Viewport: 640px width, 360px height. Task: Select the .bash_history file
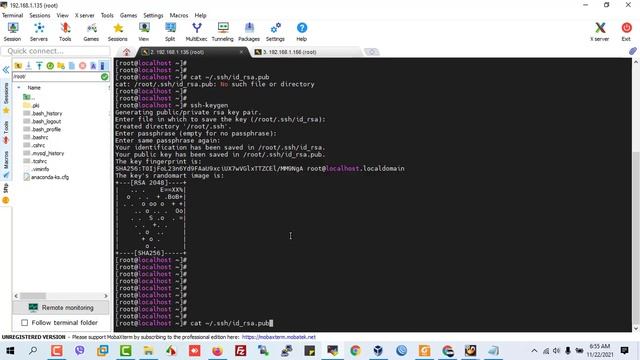tap(43, 113)
